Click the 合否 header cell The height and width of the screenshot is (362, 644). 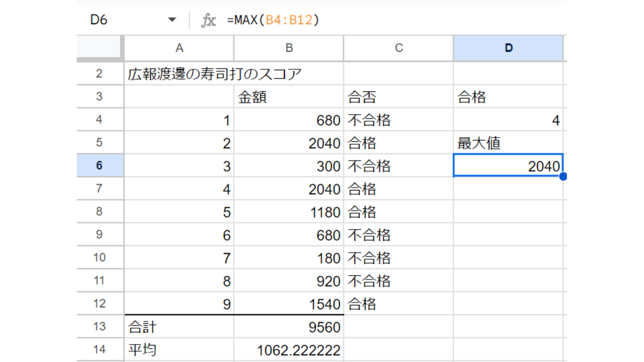398,97
